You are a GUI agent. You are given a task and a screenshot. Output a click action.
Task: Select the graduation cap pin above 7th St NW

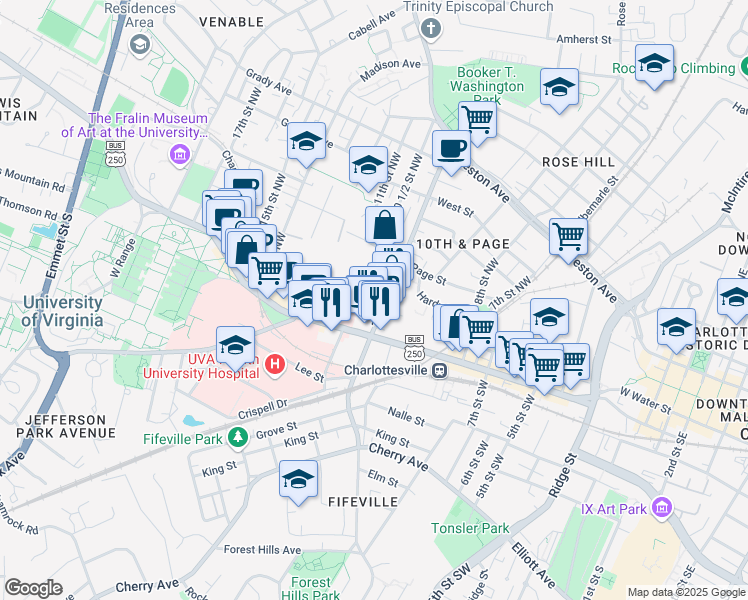[549, 318]
